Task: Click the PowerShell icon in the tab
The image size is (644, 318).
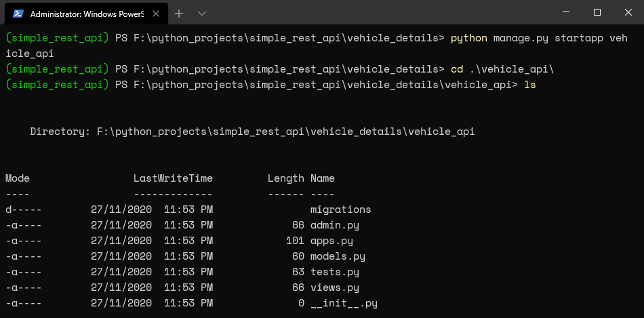Action: coord(18,14)
